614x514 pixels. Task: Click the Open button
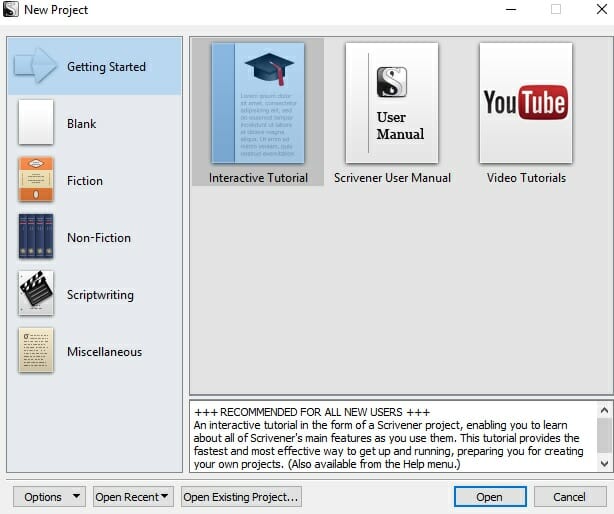coord(490,497)
